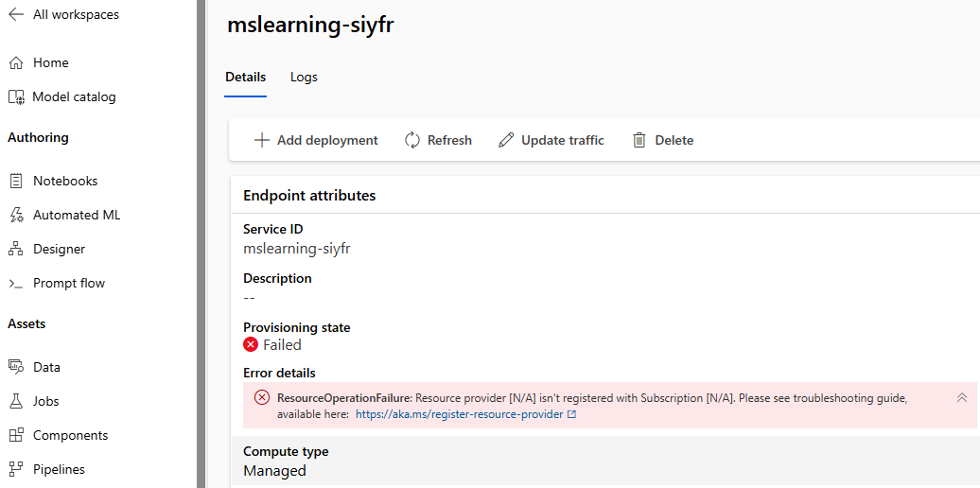The image size is (980, 488).
Task: Click Delete label to remove the endpoint
Action: pos(674,141)
